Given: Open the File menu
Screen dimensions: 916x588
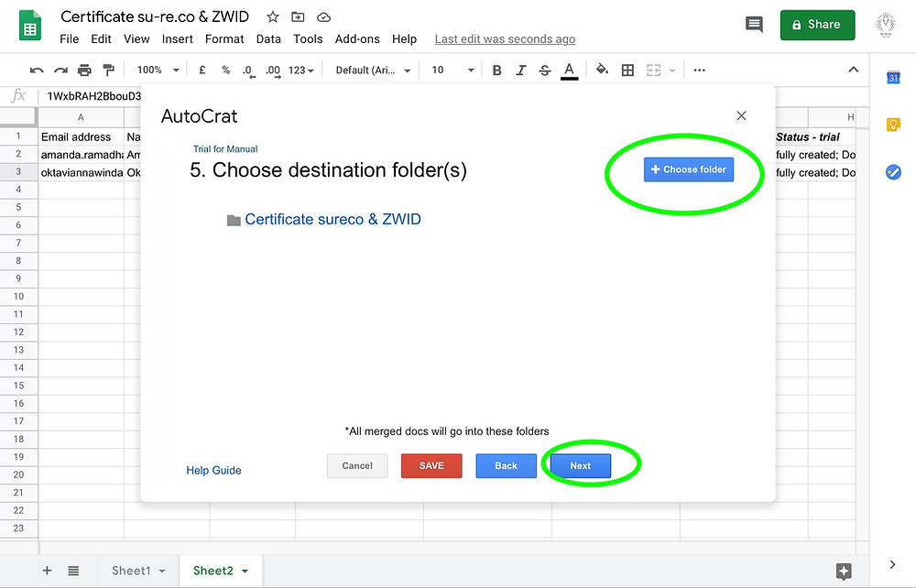Looking at the screenshot, I should coord(69,39).
